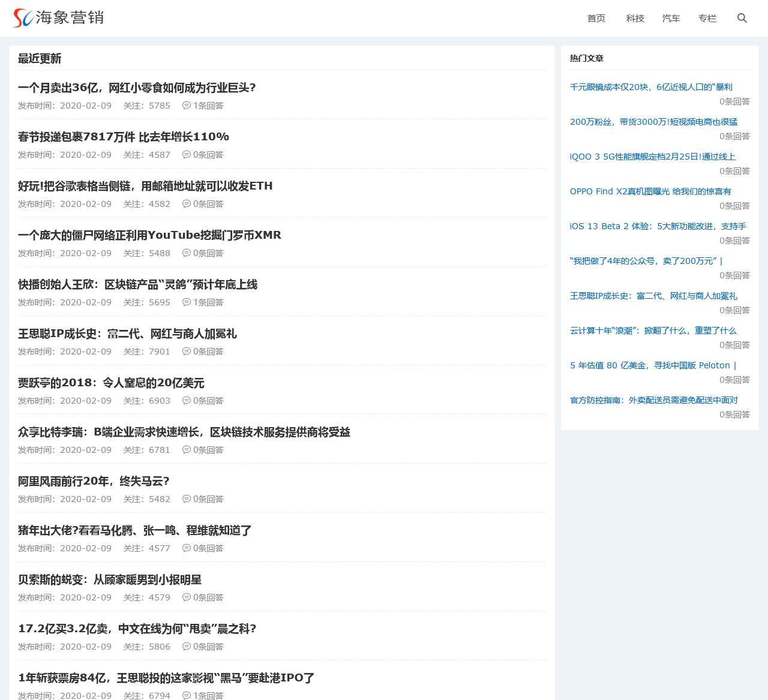768x700 pixels.
Task: Open hot article 官方防控指南：外卖配送员
Action: pyautogui.click(x=654, y=400)
